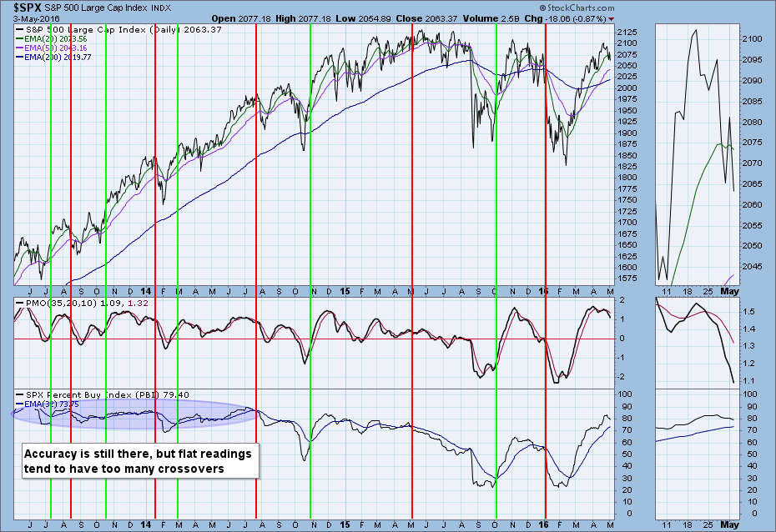This screenshot has height=532, width=776.
Task: Click the red down-arrow beside the change percentage
Action: tap(611, 19)
